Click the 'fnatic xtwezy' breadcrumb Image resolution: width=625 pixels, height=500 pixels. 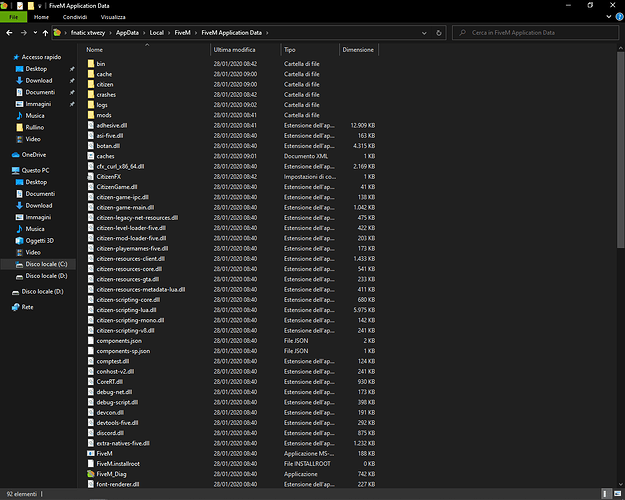pyautogui.click(x=88, y=33)
